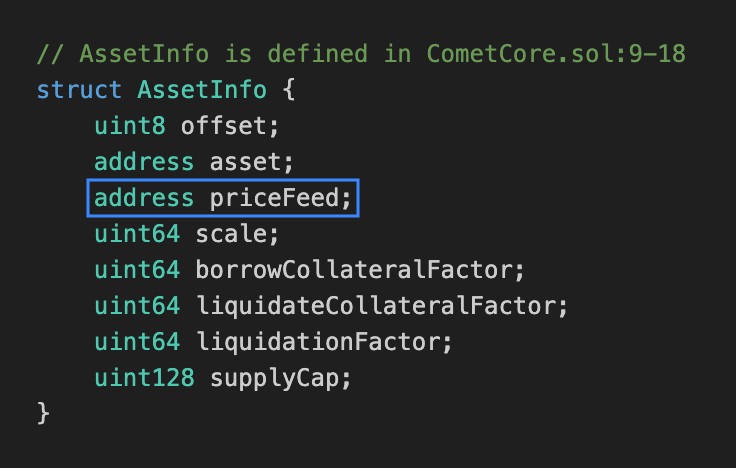Place cursor on the offset field name
The image size is (736, 468).
click(224, 126)
